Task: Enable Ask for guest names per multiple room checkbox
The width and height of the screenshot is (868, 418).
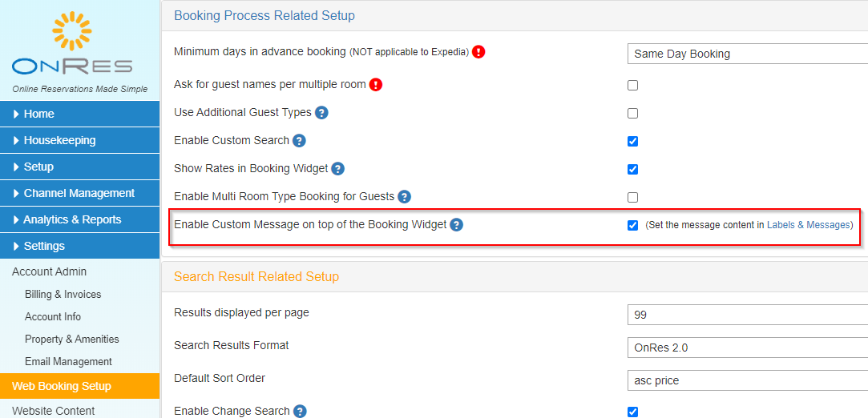Action: [x=632, y=85]
